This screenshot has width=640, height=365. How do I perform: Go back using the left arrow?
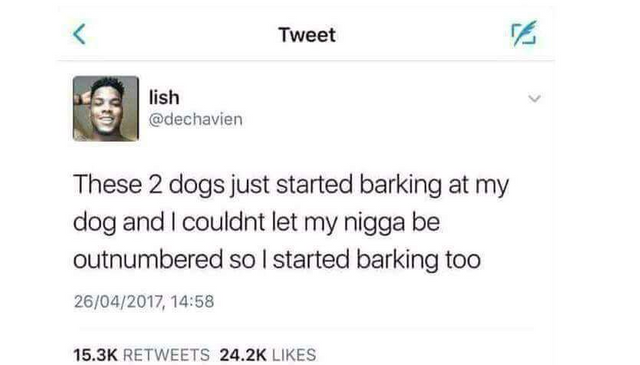(x=80, y=34)
